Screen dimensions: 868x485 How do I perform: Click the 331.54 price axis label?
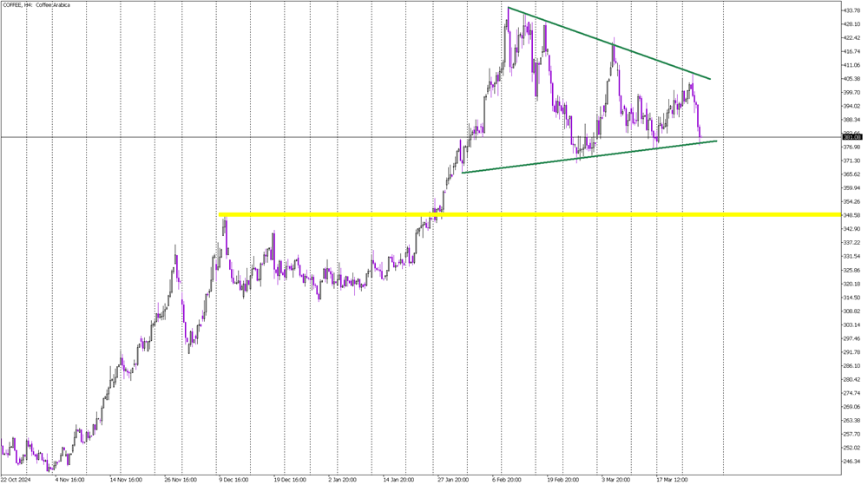852,257
